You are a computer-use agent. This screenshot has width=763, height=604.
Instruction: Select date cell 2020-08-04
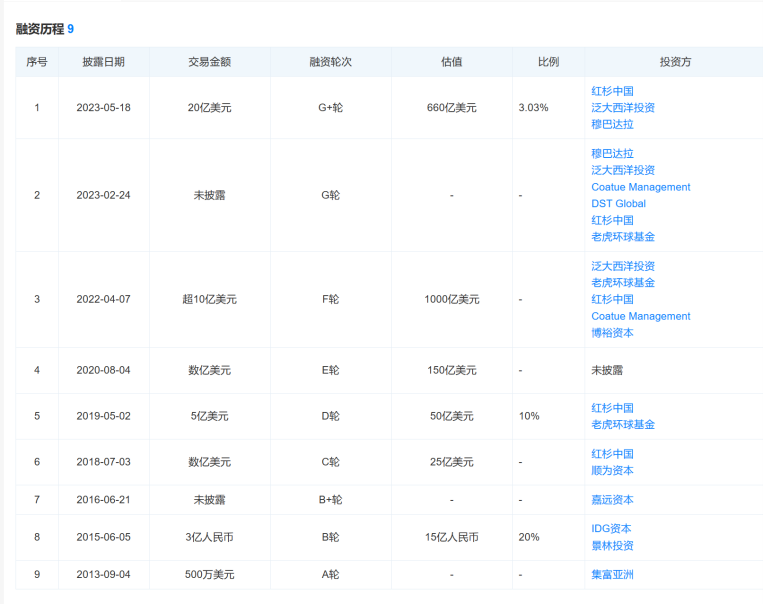click(104, 370)
